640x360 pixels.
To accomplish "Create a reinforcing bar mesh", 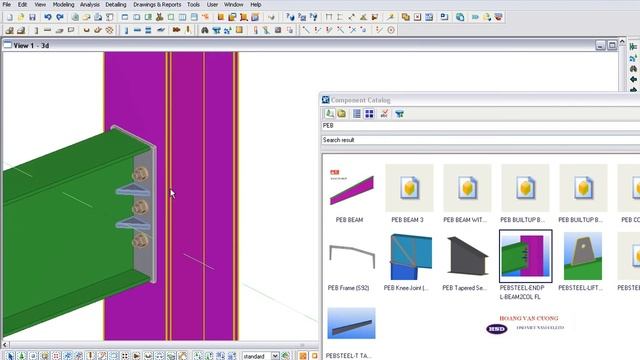I will pos(109,30).
